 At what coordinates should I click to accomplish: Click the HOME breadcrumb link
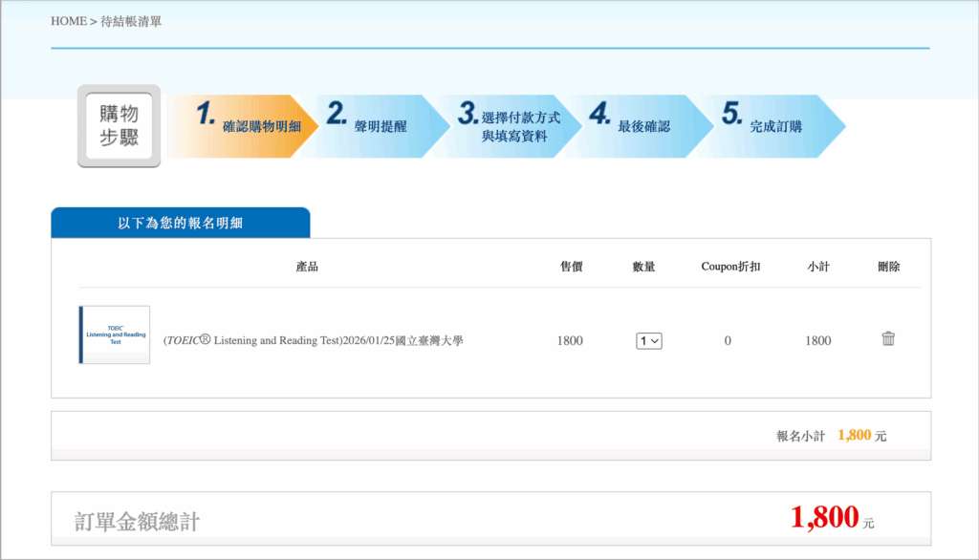click(x=68, y=21)
